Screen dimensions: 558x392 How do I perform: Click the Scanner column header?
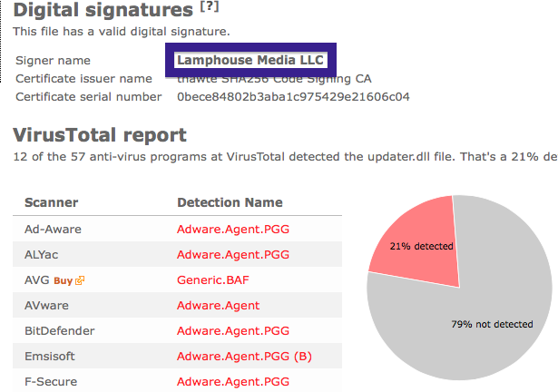(x=51, y=202)
